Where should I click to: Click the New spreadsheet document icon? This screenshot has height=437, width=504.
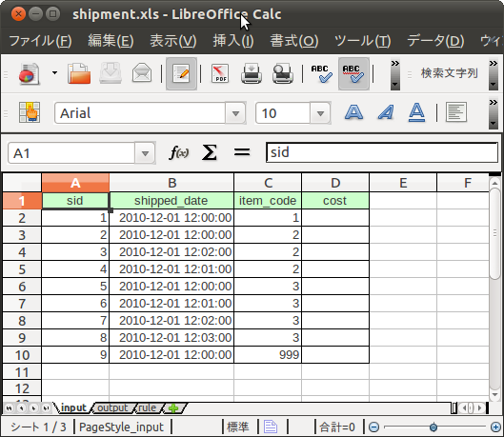tap(30, 74)
